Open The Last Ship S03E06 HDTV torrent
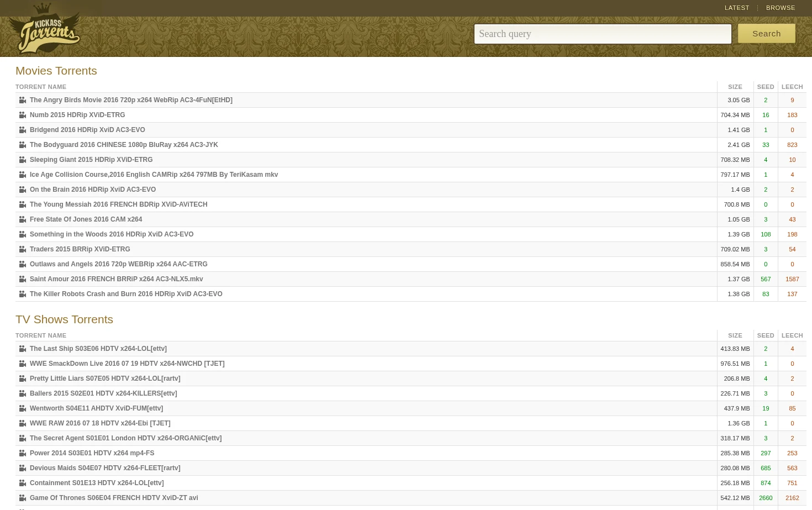The height and width of the screenshot is (510, 812). click(x=98, y=349)
